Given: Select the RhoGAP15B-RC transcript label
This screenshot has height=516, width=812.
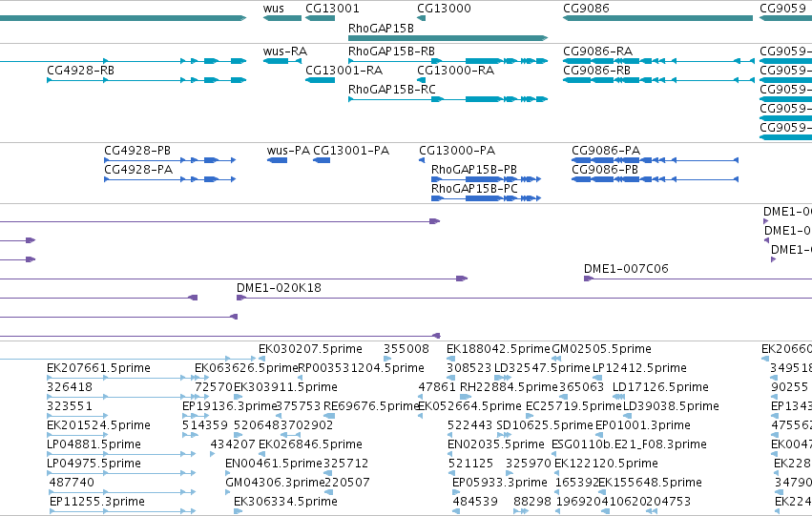Looking at the screenshot, I should 392,90.
